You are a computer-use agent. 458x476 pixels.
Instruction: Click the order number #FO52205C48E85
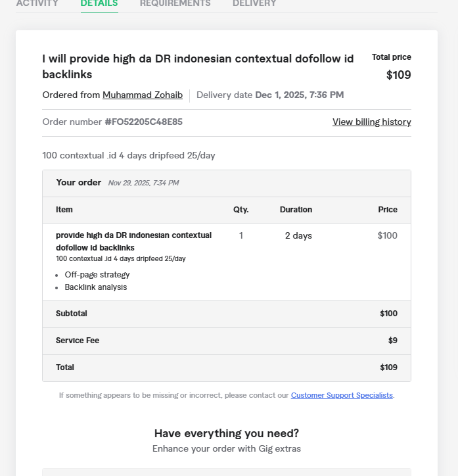143,122
